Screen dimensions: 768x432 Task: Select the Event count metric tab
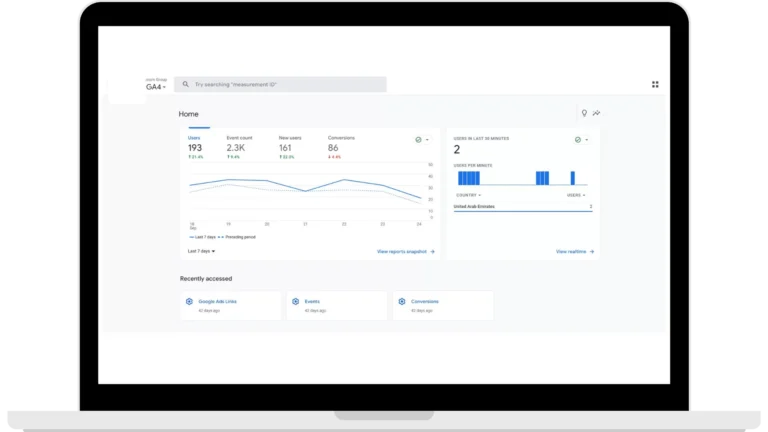tap(240, 147)
